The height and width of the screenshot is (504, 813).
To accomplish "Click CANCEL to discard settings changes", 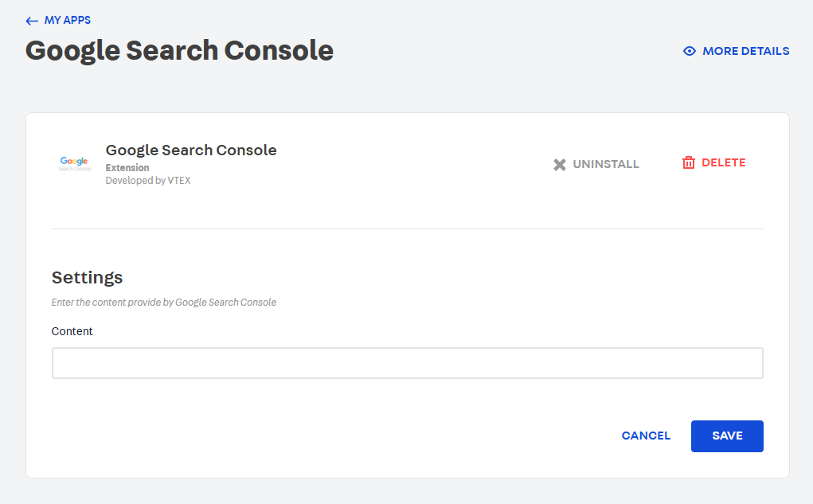I will (646, 436).
